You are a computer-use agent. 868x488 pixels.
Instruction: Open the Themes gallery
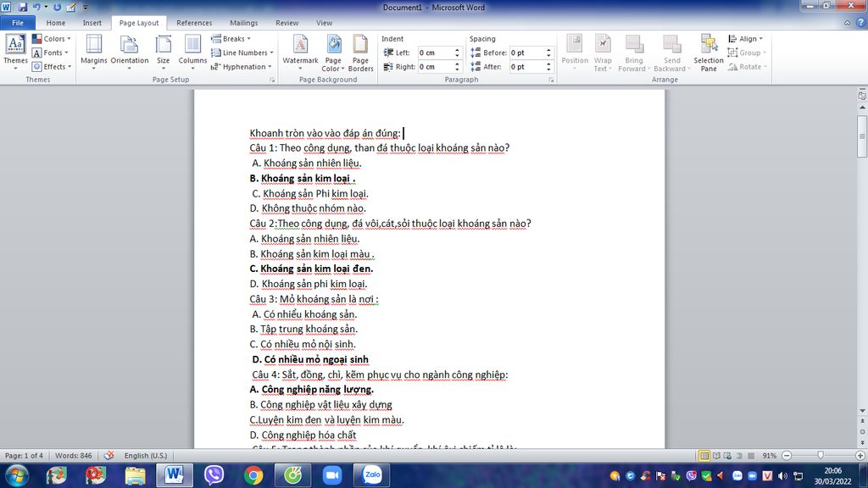point(15,52)
